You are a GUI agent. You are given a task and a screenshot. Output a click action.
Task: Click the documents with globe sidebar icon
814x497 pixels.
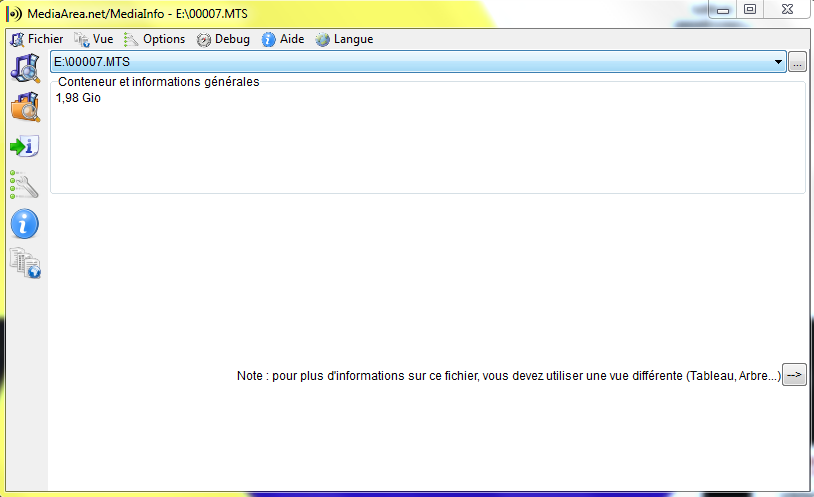25,263
